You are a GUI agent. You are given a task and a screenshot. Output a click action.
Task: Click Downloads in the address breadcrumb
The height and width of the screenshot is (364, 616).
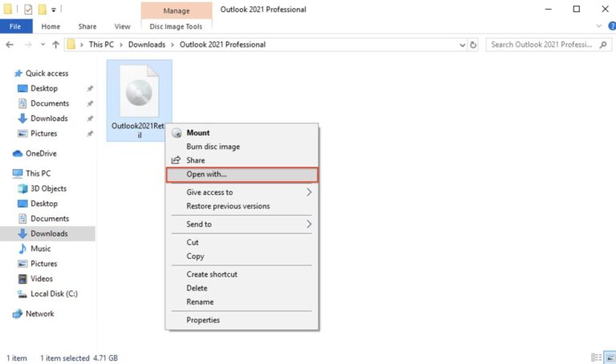coord(147,44)
